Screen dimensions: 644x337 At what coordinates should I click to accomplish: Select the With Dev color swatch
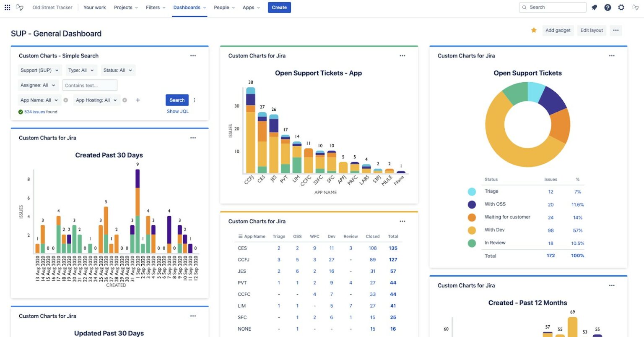(472, 230)
